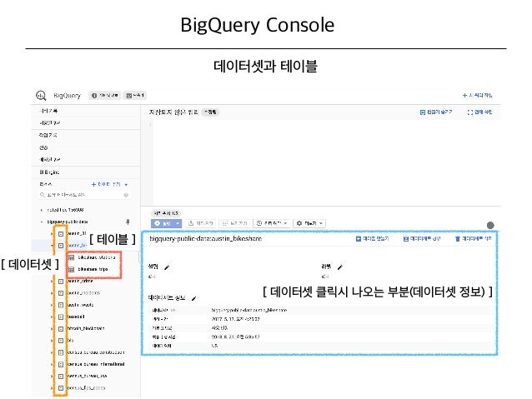Expand the austin_311 dataset

tap(52, 233)
